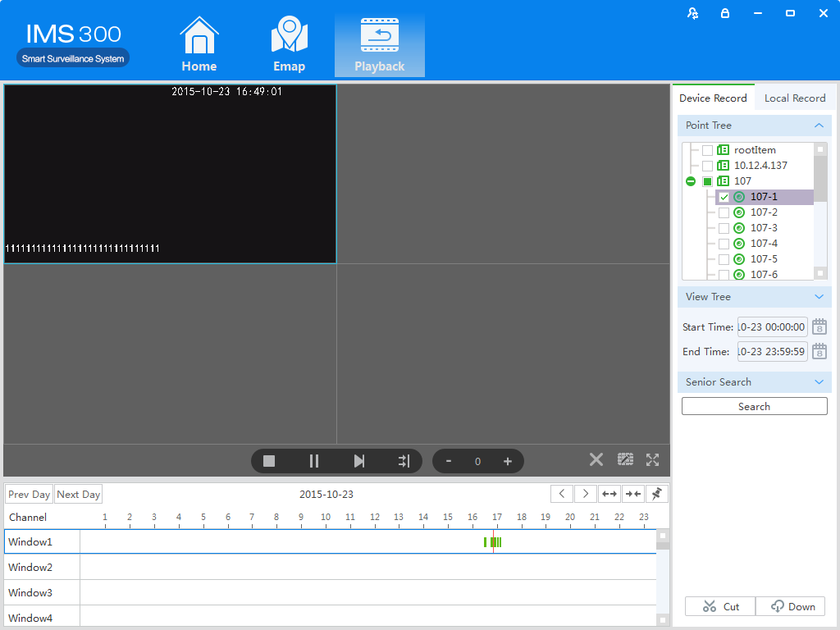
Task: Check the 107-3 channel checkbox
Action: (x=724, y=228)
